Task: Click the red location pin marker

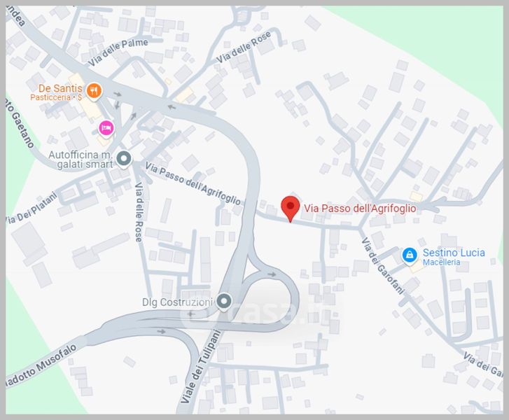Action: [291, 209]
